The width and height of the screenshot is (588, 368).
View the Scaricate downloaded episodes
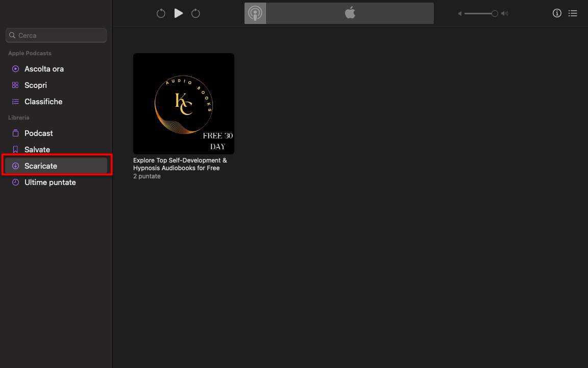pyautogui.click(x=40, y=166)
